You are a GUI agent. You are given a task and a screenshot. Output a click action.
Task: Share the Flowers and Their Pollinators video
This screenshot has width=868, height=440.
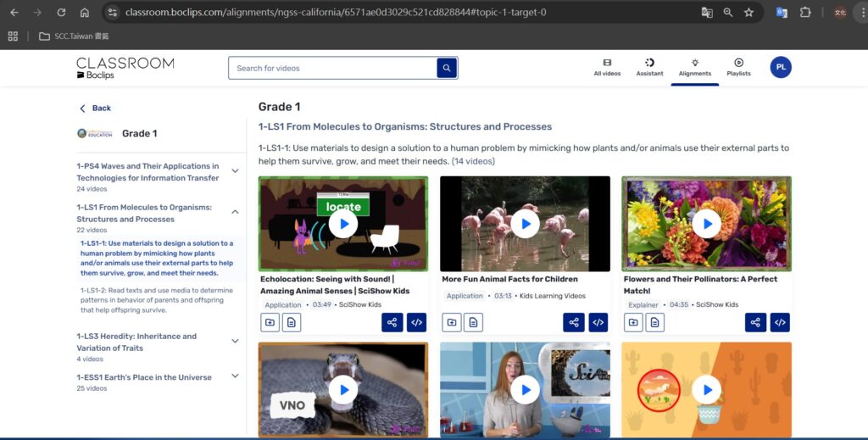point(755,322)
